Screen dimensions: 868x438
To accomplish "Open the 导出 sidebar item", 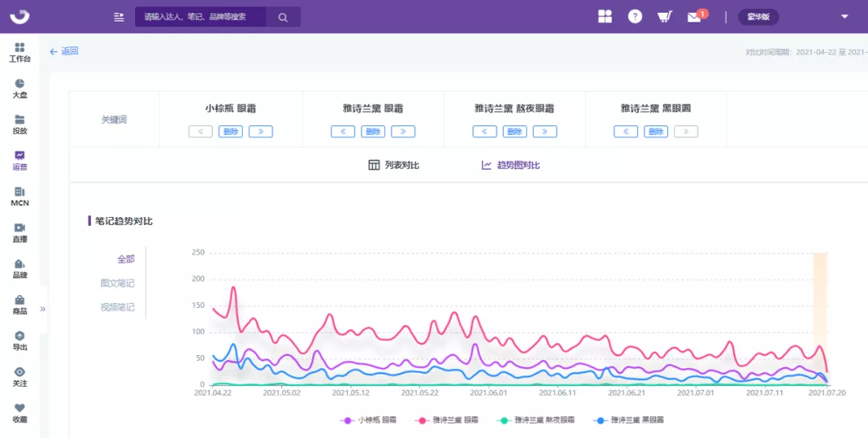I will point(19,341).
